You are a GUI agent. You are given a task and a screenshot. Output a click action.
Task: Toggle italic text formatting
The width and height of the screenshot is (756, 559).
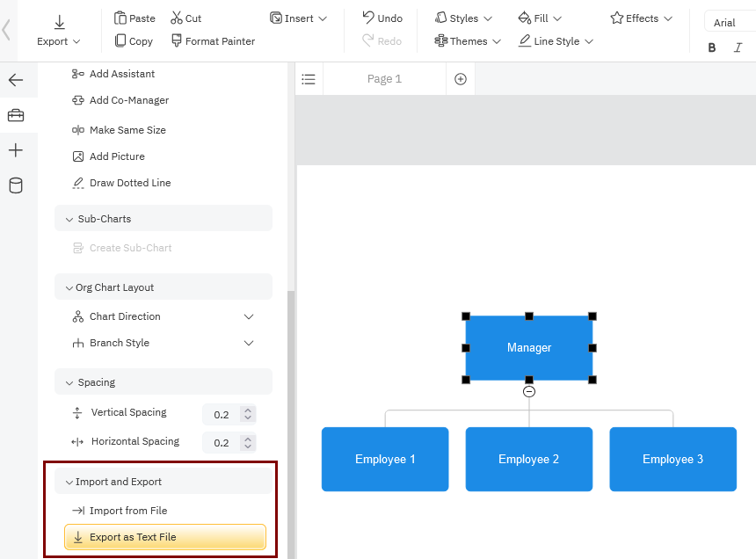738,47
